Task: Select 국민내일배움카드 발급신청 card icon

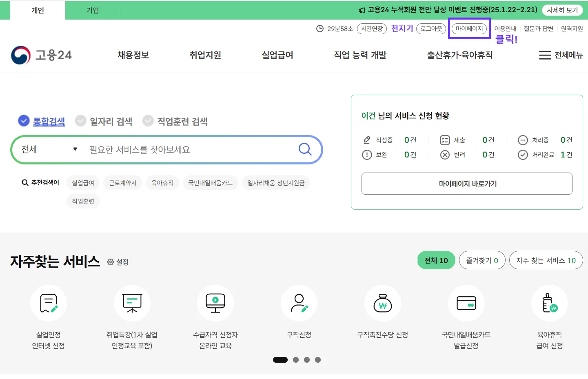Action: [x=466, y=303]
